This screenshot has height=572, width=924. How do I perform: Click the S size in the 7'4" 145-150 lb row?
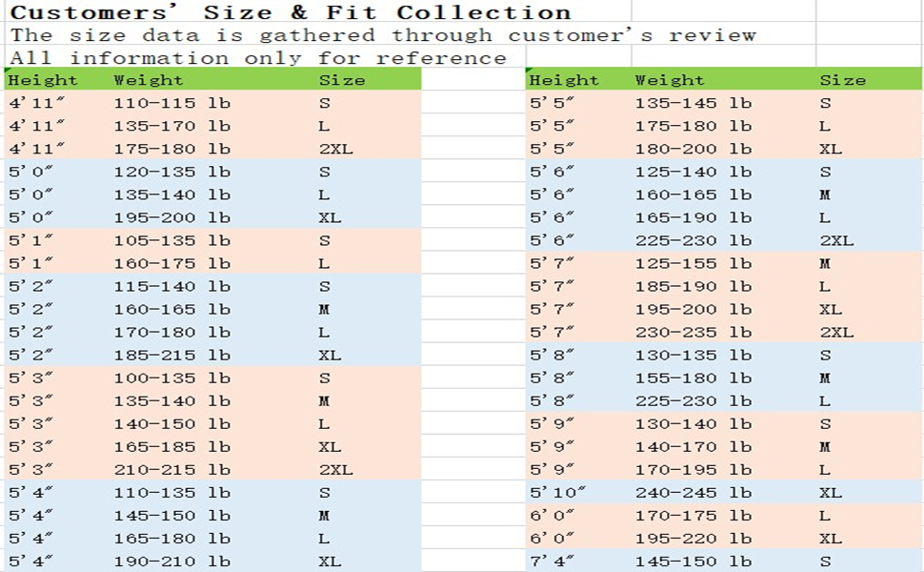825,561
